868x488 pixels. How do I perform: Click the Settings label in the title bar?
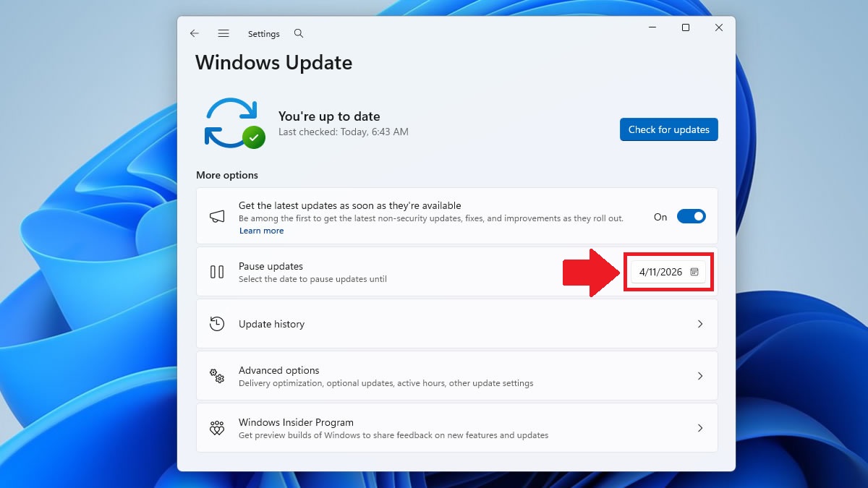tap(263, 33)
